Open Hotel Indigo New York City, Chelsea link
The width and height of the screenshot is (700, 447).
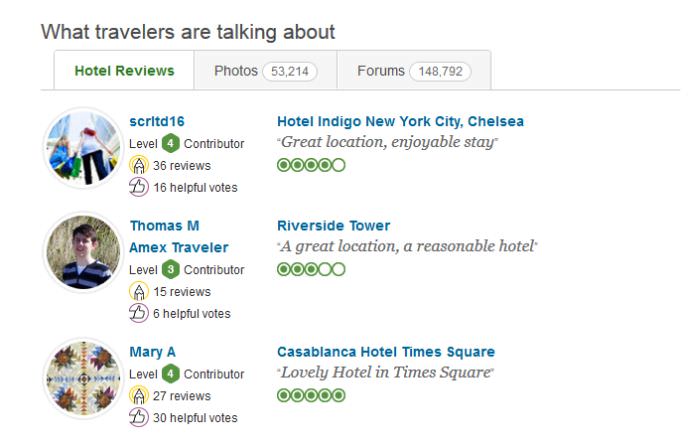pos(400,122)
